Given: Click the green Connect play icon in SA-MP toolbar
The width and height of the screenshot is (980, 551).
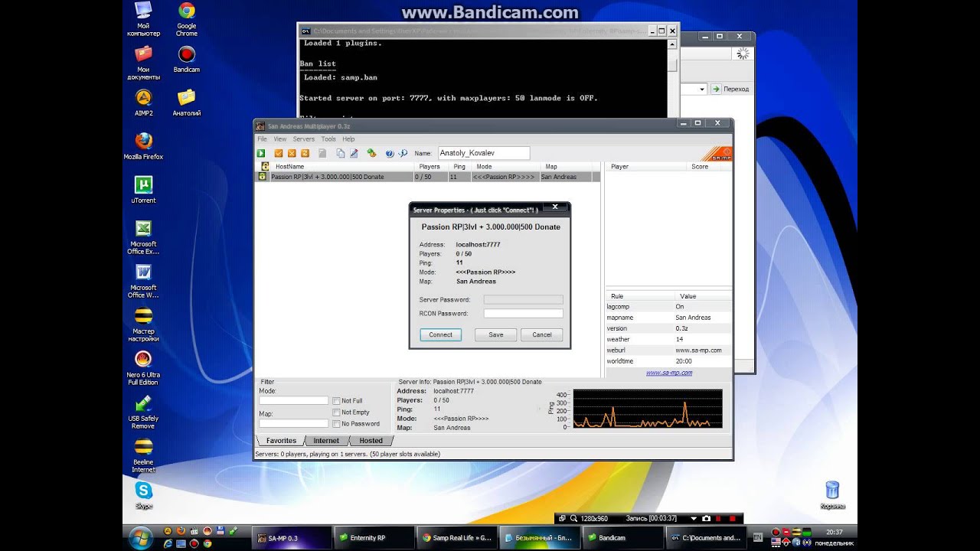Looking at the screenshot, I should [261, 153].
